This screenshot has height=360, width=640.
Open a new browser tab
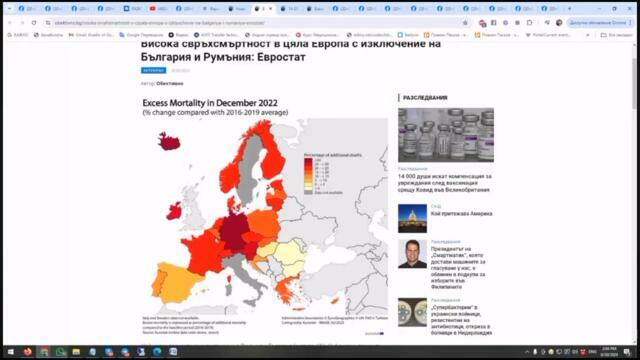(570, 8)
